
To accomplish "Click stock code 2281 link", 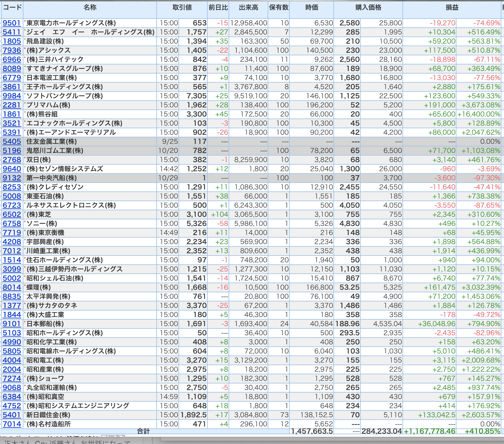I will 12,105.
